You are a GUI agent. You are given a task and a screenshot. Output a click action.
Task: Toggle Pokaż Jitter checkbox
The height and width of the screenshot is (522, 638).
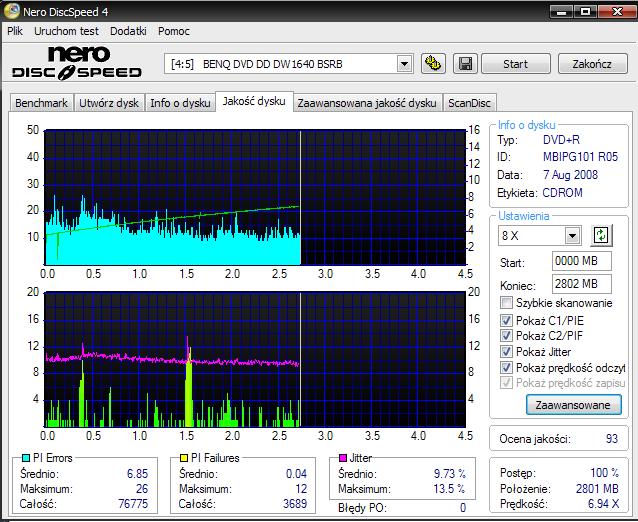pos(506,352)
